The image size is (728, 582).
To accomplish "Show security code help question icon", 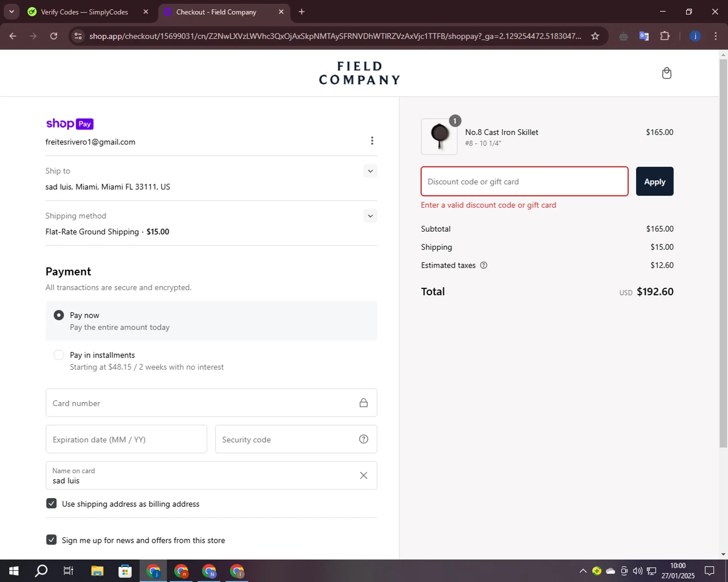I will tap(364, 439).
